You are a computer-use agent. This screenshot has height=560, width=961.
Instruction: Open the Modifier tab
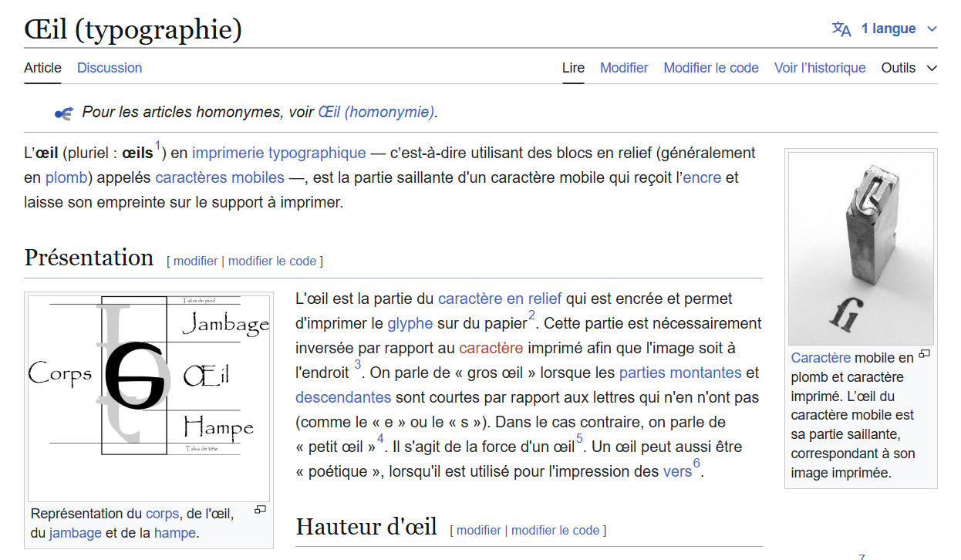coord(624,68)
